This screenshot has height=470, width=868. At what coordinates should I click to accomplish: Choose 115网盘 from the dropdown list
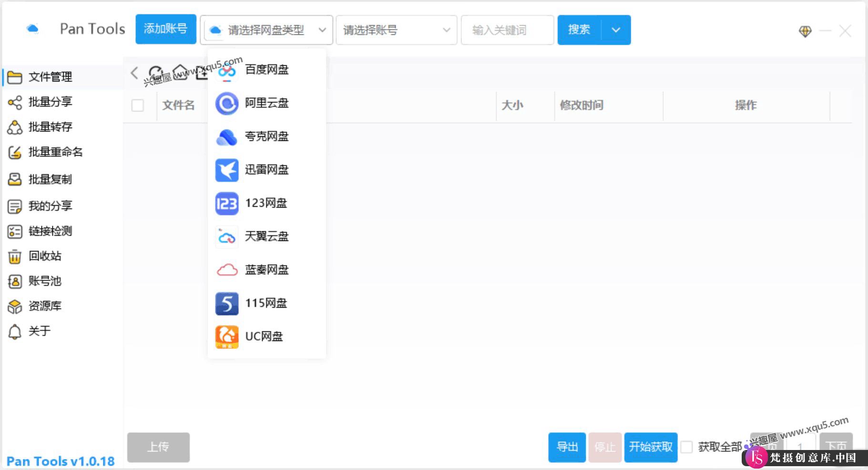point(267,303)
